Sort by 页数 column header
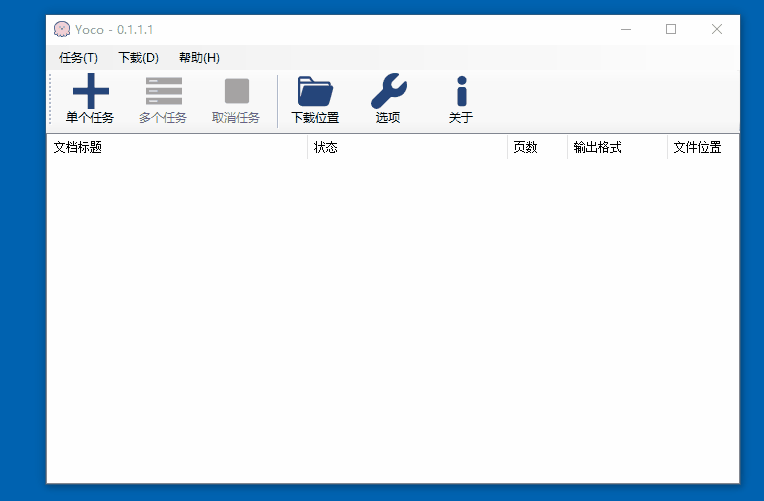 click(x=537, y=147)
